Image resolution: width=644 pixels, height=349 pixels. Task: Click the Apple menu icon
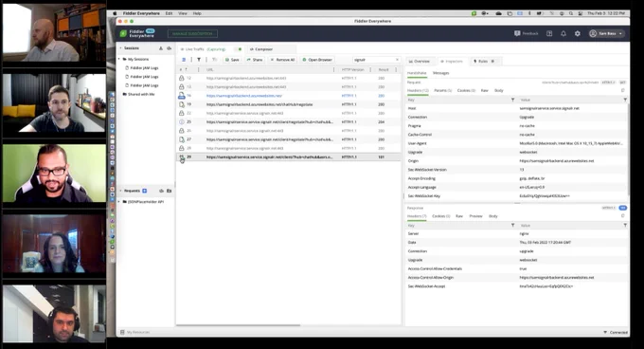(115, 13)
